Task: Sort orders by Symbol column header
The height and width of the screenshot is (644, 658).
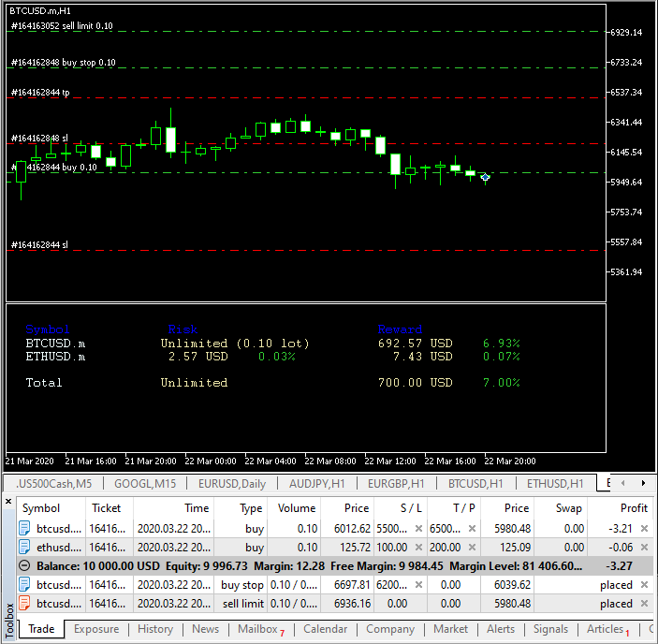Action: [41, 508]
